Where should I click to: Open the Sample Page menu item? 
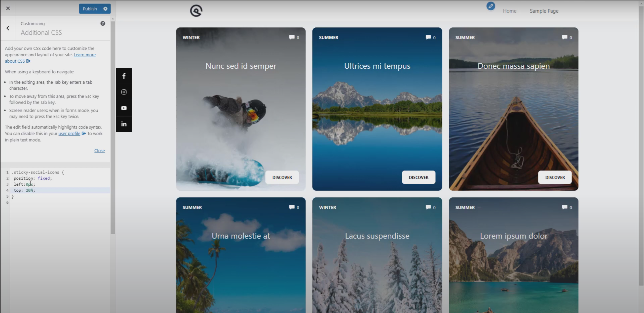(x=544, y=11)
